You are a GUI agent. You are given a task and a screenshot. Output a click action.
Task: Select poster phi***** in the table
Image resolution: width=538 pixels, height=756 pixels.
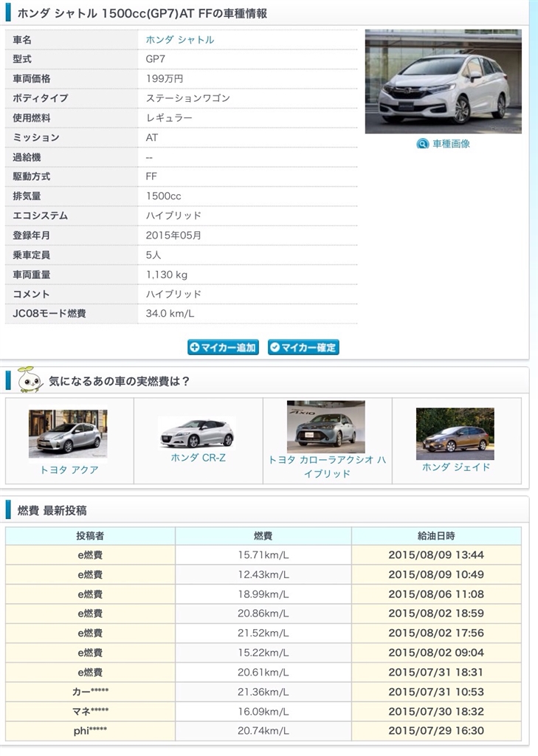90,731
